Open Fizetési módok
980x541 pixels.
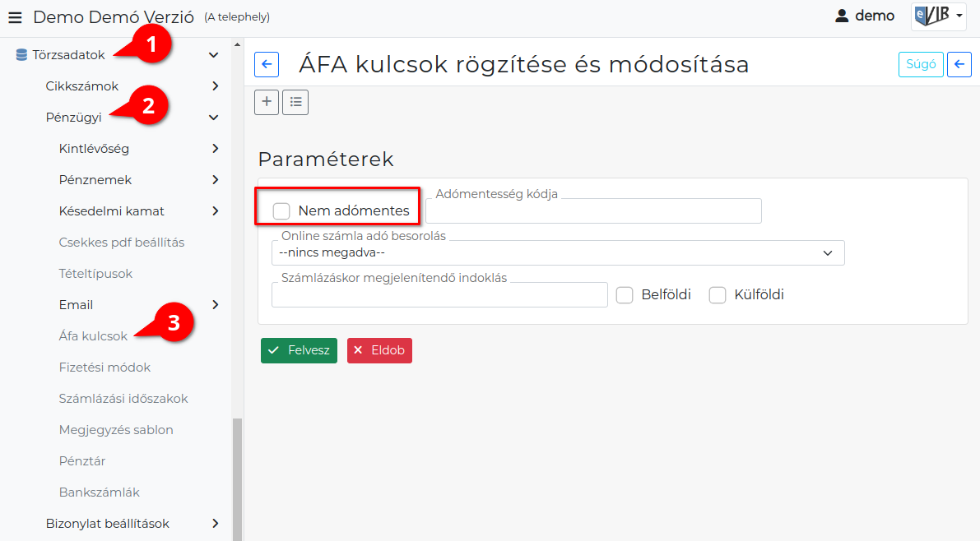pos(105,368)
